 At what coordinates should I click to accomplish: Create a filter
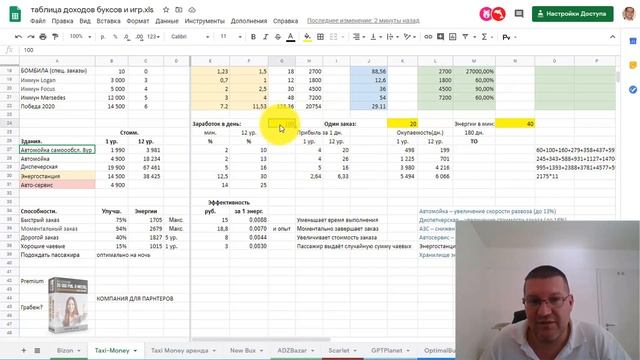465,37
